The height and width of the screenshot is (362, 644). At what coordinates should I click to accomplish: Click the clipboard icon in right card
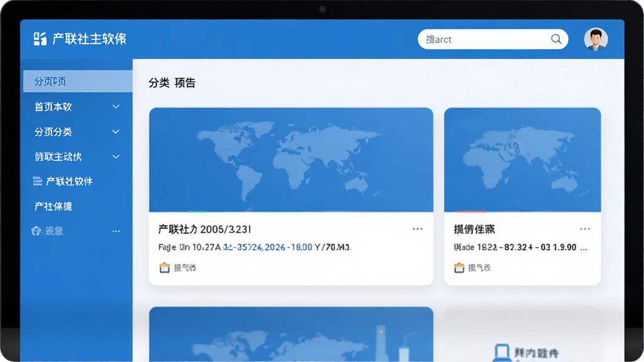pyautogui.click(x=459, y=268)
